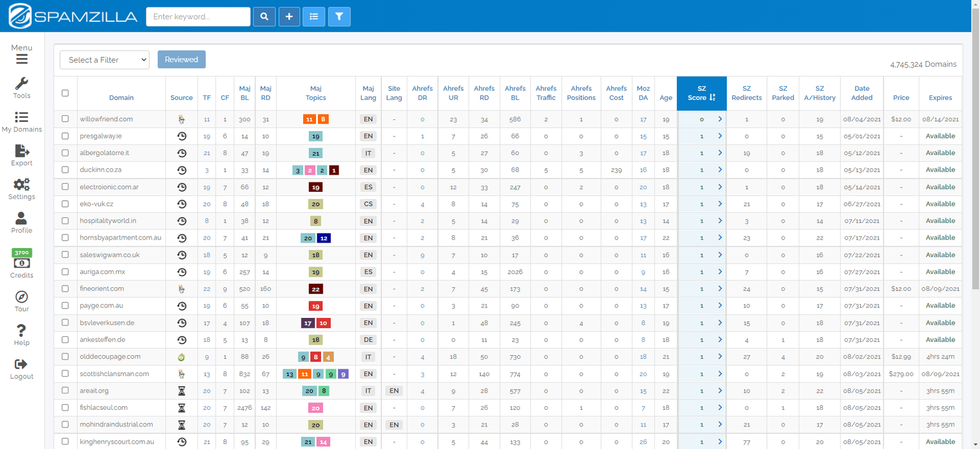Click the dark red 22 topic badge for fineorient.com

(315, 289)
